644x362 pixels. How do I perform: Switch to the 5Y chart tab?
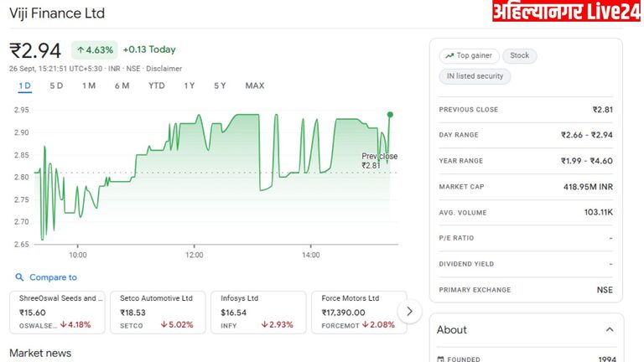220,85
